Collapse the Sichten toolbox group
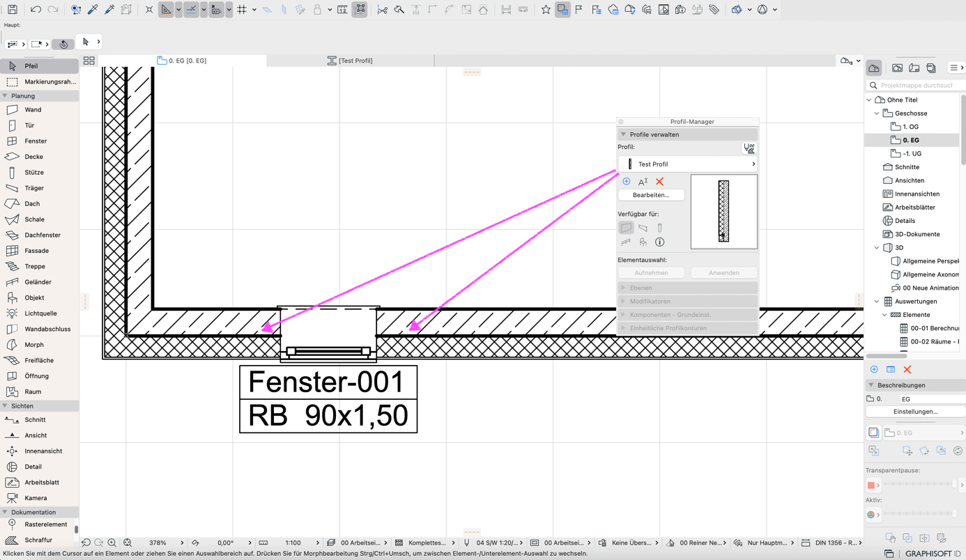The height and width of the screenshot is (560, 966). click(x=5, y=406)
